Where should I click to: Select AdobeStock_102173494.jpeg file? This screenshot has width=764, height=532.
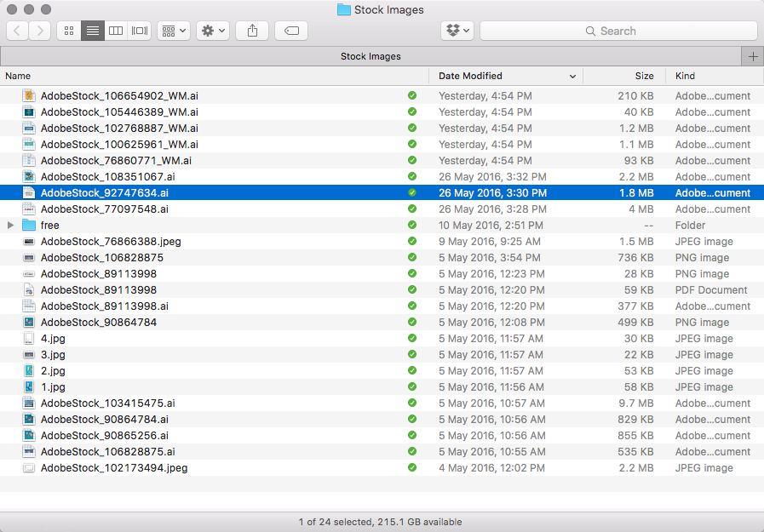[x=114, y=467]
